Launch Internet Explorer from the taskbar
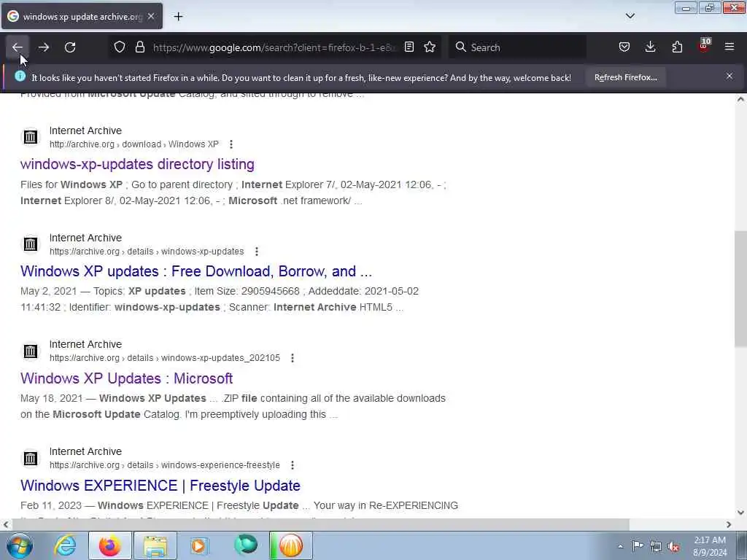The height and width of the screenshot is (560, 747). [x=65, y=545]
